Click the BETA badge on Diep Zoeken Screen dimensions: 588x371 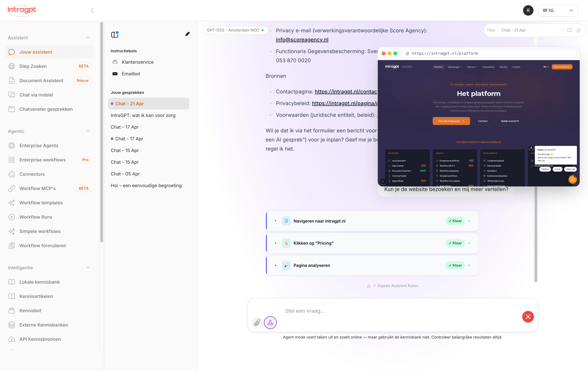pyautogui.click(x=83, y=66)
